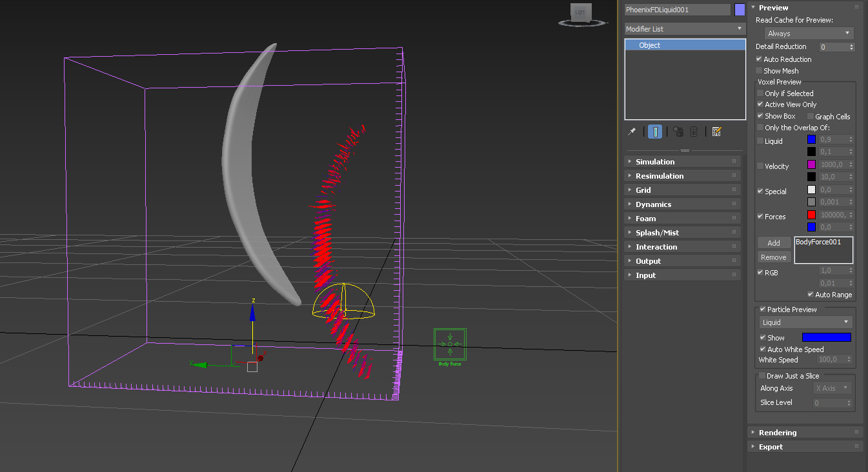Click blue particle Show color swatch
This screenshot has height=472, width=868.
click(x=826, y=337)
